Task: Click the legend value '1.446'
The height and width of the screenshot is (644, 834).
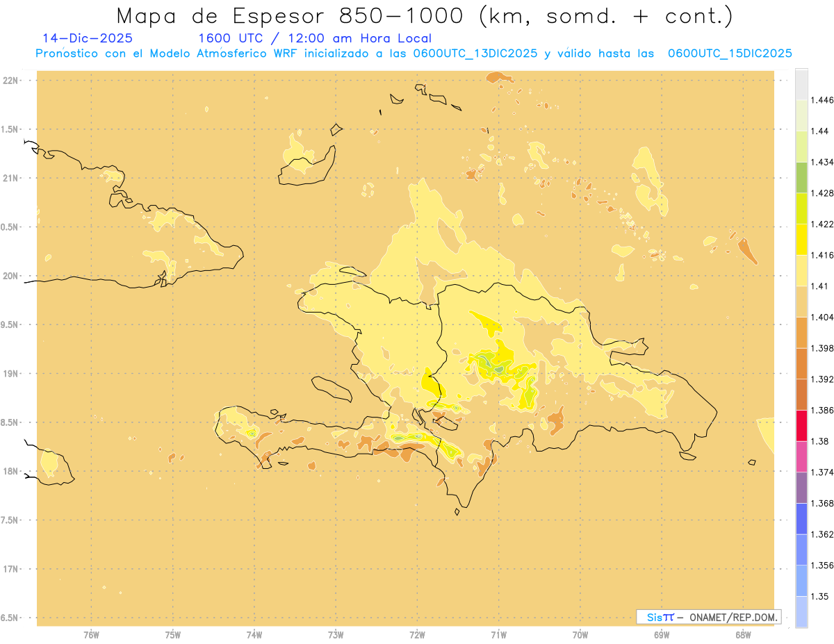Action: coord(821,100)
